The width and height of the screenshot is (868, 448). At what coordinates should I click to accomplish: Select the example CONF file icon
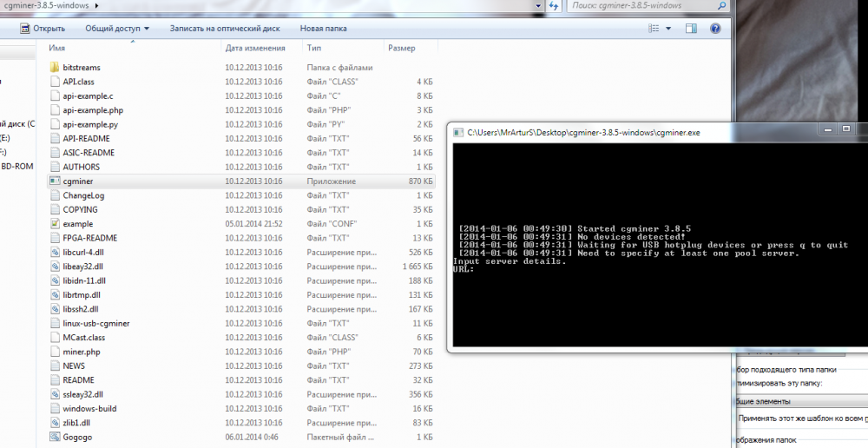tap(54, 224)
